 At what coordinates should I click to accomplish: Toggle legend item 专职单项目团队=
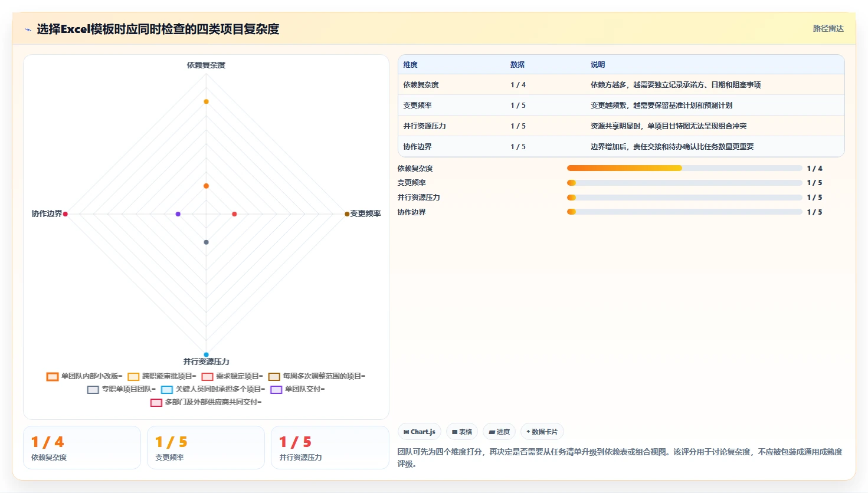122,389
